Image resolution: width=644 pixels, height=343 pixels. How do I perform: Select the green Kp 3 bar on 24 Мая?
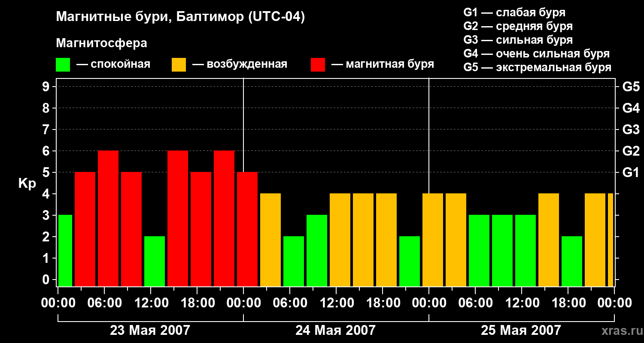317,250
